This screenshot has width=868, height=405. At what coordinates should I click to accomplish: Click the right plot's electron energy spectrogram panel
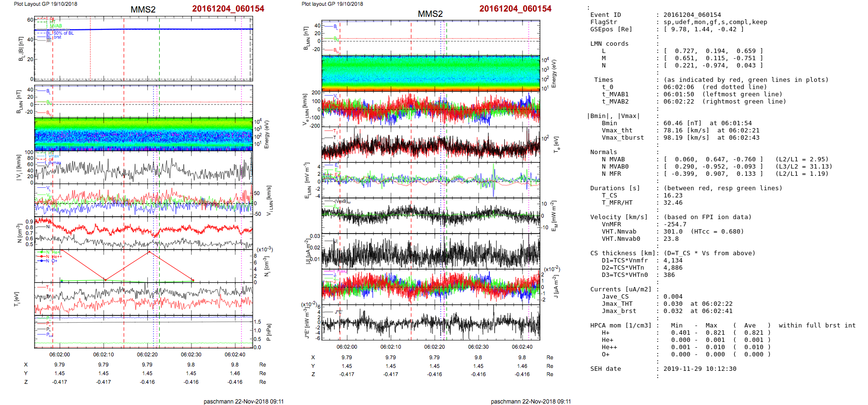[431, 73]
